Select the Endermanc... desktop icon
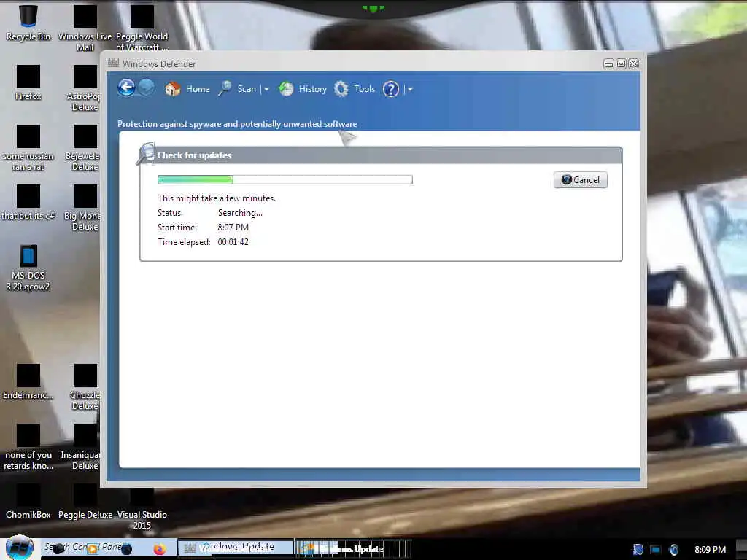 28,382
